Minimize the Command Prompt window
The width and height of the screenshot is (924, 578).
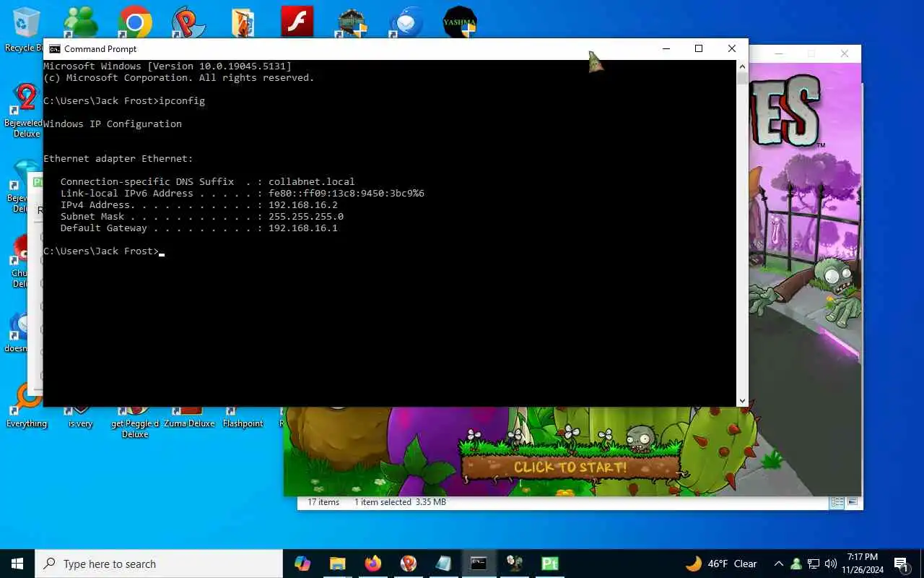click(666, 48)
